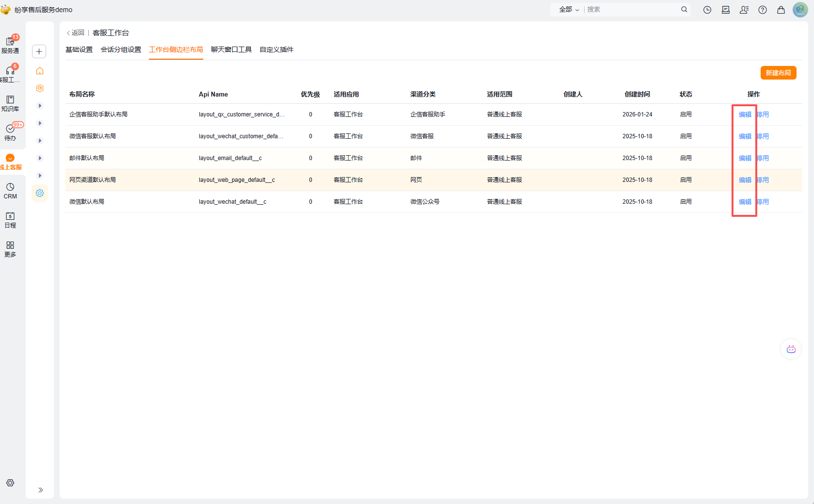Switch to the 会话分组设置 tab
This screenshot has width=814, height=504.
click(x=121, y=49)
